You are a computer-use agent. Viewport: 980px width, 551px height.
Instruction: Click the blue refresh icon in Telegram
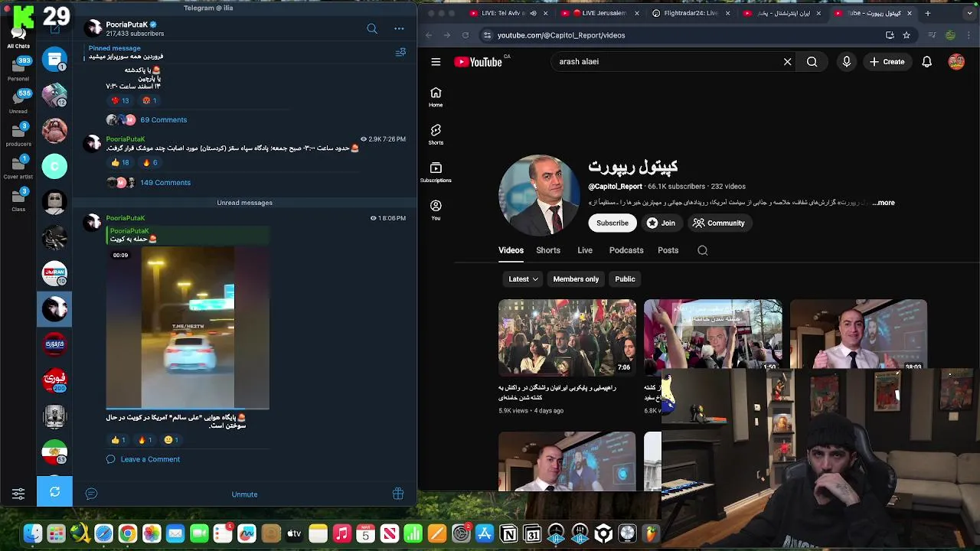click(54, 491)
